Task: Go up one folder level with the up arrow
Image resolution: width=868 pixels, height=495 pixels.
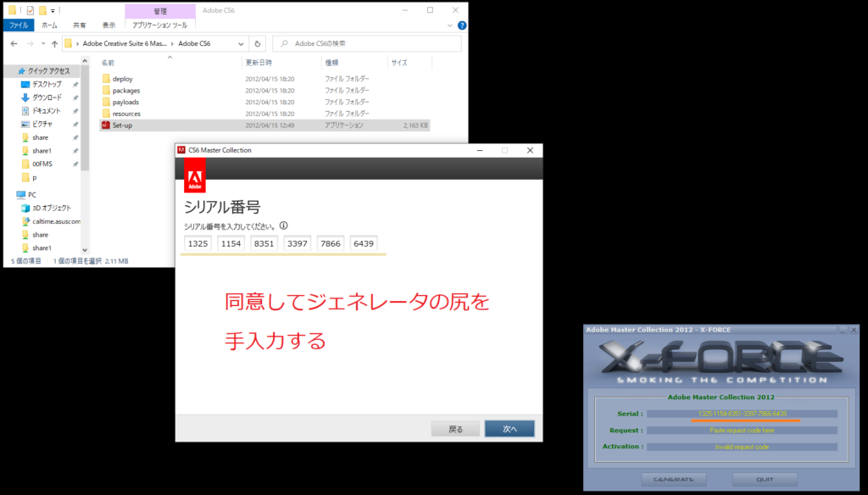Action: point(54,44)
